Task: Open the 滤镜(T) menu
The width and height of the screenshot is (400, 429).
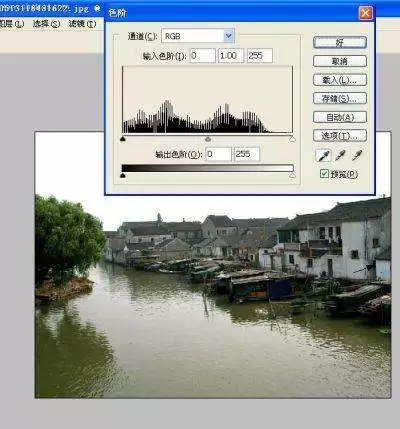Action: [x=82, y=24]
